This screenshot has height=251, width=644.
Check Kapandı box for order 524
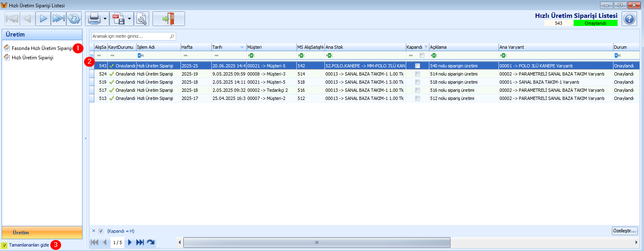[x=417, y=74]
